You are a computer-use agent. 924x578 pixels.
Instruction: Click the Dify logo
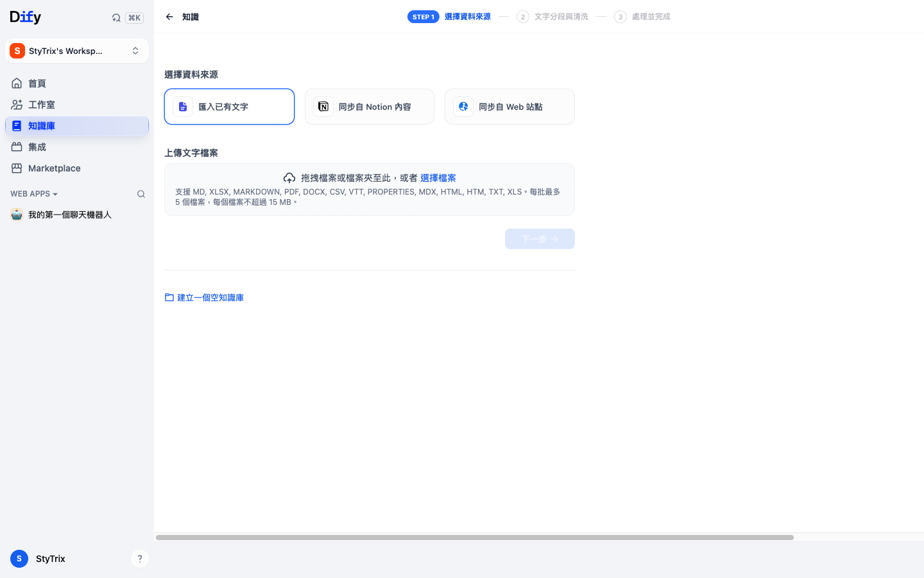(x=26, y=17)
